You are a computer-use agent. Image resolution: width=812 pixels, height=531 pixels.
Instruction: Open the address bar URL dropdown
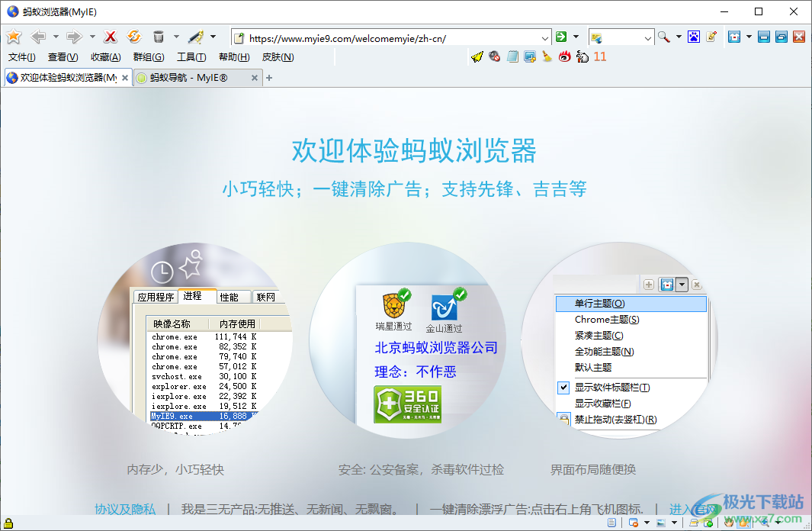coord(546,36)
